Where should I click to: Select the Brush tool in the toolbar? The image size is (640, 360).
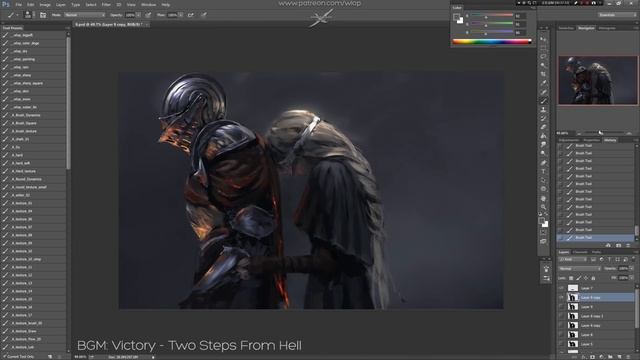click(x=543, y=101)
